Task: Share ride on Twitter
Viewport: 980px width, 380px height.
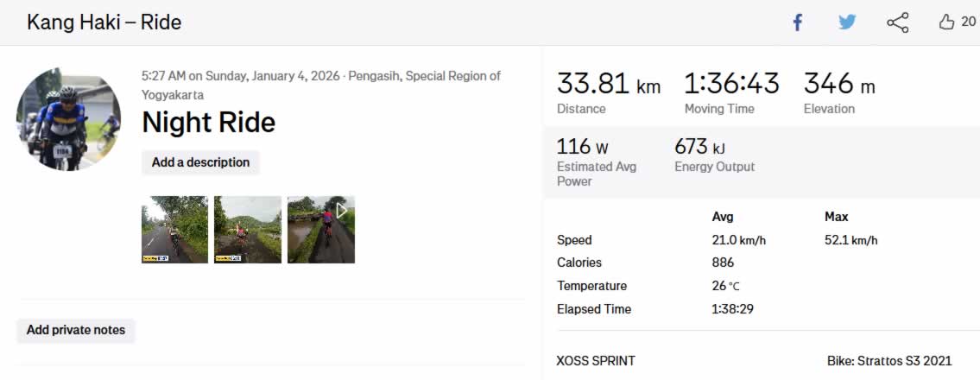Action: click(x=847, y=22)
